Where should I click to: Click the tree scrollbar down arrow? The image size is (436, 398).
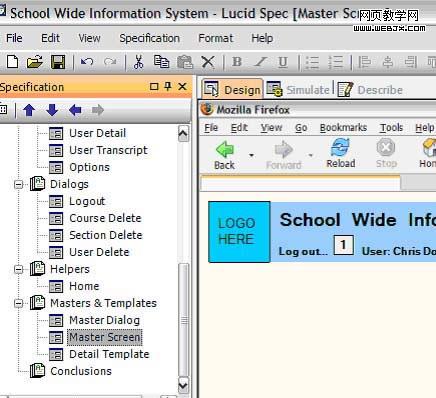click(x=183, y=385)
